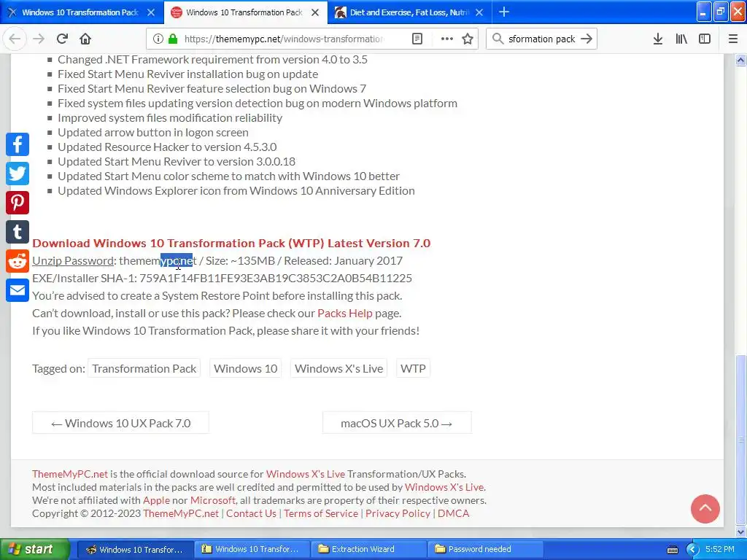Open the DMCA footer link
The width and height of the screenshot is (747, 560).
(454, 514)
